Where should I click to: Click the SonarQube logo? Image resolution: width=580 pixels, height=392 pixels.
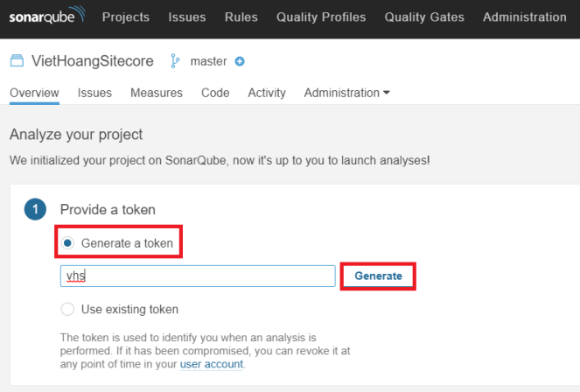tap(47, 17)
